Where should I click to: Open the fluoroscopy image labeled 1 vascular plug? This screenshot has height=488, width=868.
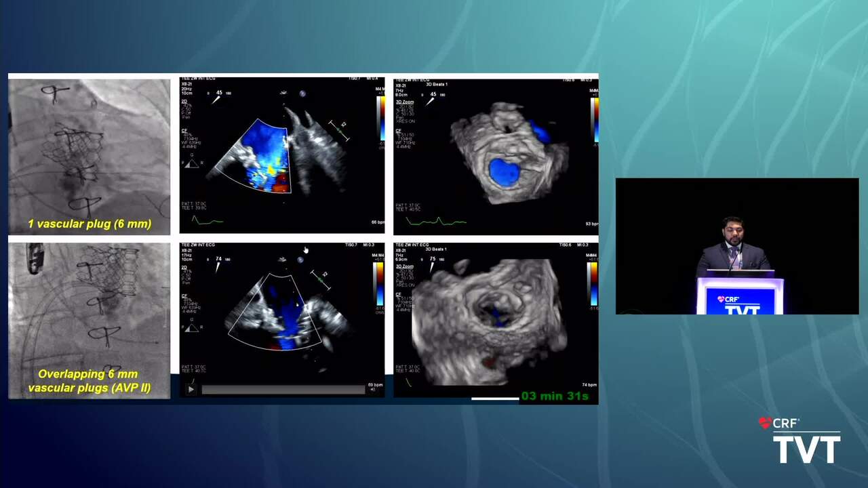click(x=90, y=157)
